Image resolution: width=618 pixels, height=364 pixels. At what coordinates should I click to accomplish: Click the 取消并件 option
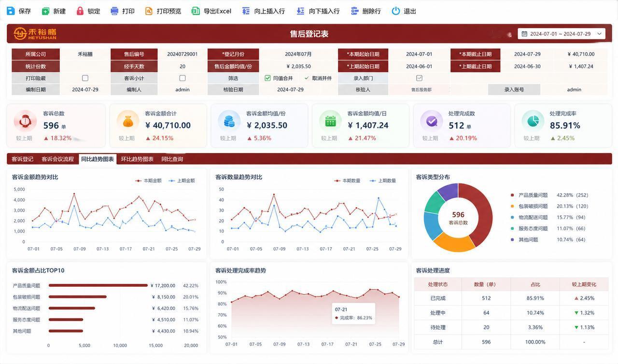click(x=322, y=78)
